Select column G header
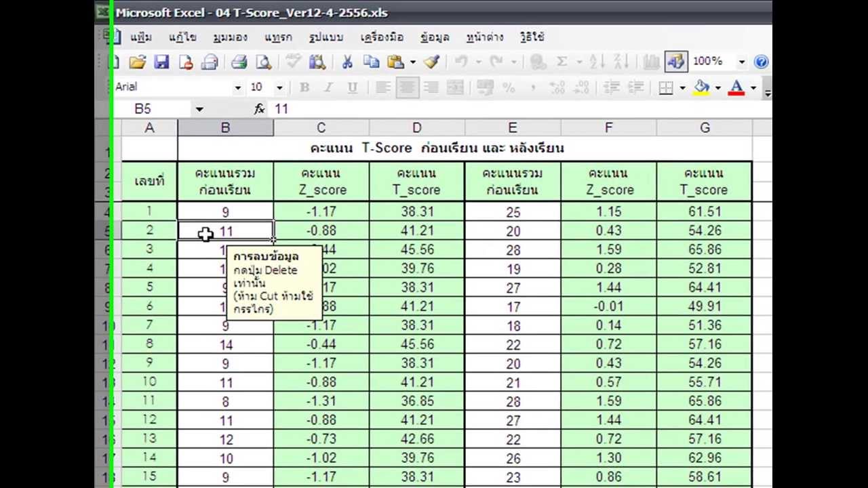Image resolution: width=868 pixels, height=488 pixels. click(x=705, y=127)
